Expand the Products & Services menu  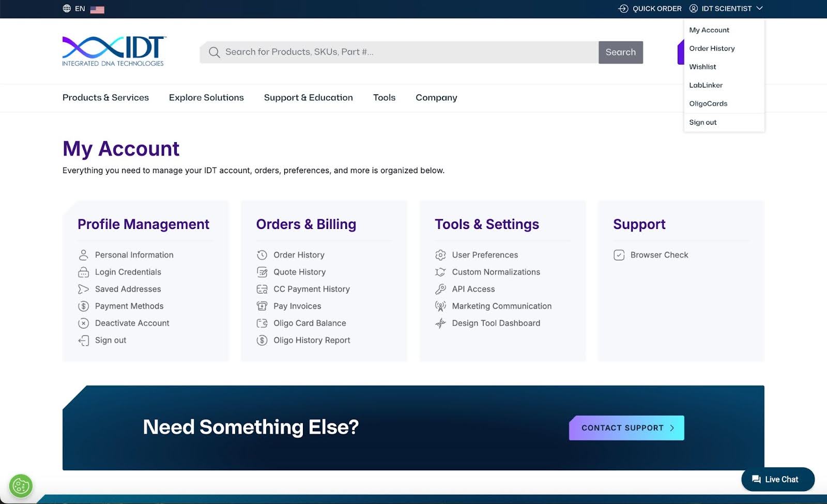(x=105, y=98)
